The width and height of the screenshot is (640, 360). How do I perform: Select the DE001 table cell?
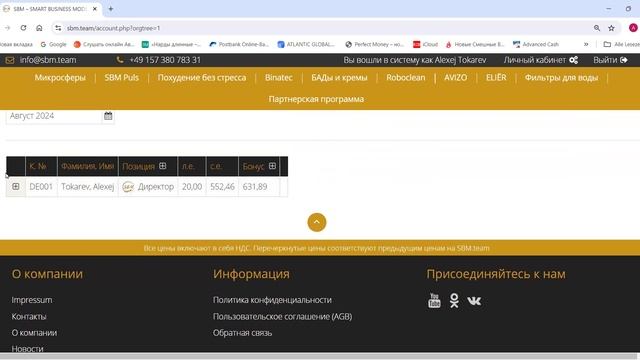tap(41, 187)
